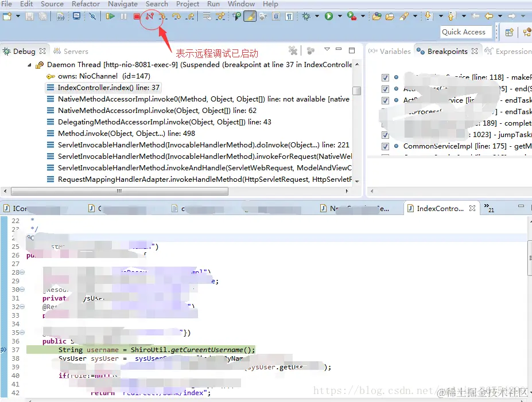Viewport: 532px width, 402px height.
Task: Click the Step Return icon
Action: (191, 16)
